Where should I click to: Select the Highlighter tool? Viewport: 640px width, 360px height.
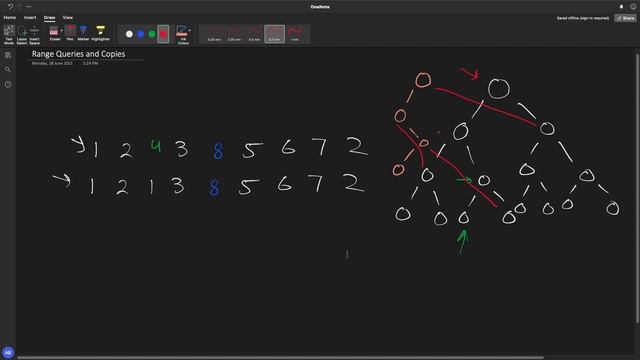click(x=100, y=33)
